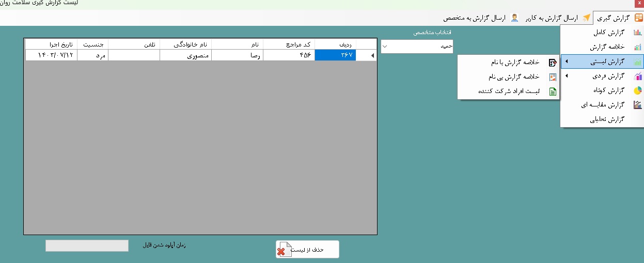This screenshot has height=263, width=644.
Task: Click the زمان آپلود شدن فایل field
Action: pos(87,246)
